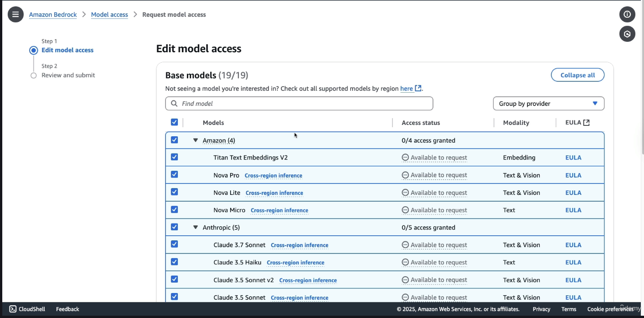Open EULA link for Claude 3.7 Sonnet
Screen dimensions: 644x318
573,245
